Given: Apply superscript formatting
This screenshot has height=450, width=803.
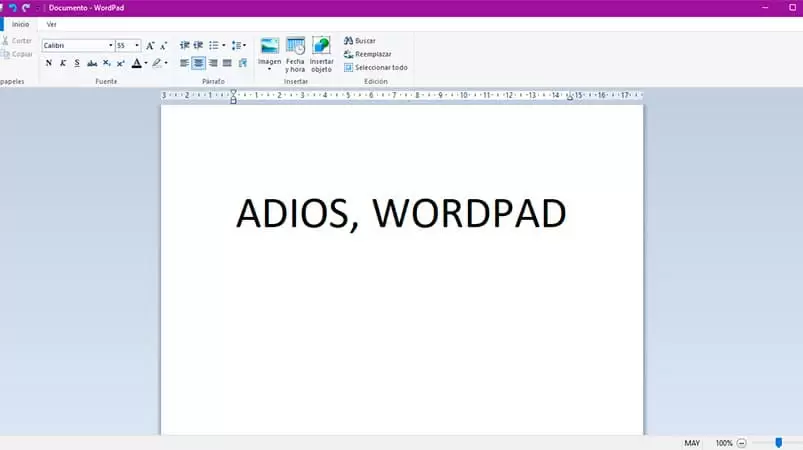Looking at the screenshot, I should point(120,63).
